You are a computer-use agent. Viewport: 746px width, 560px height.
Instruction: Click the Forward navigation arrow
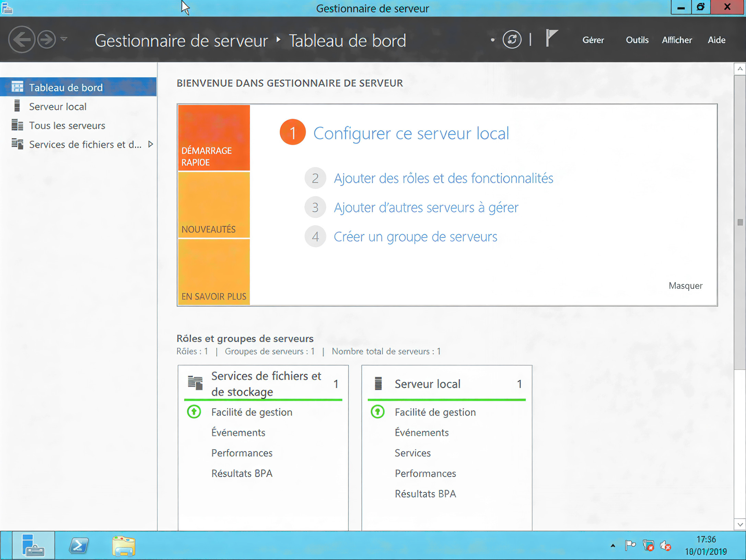(46, 39)
